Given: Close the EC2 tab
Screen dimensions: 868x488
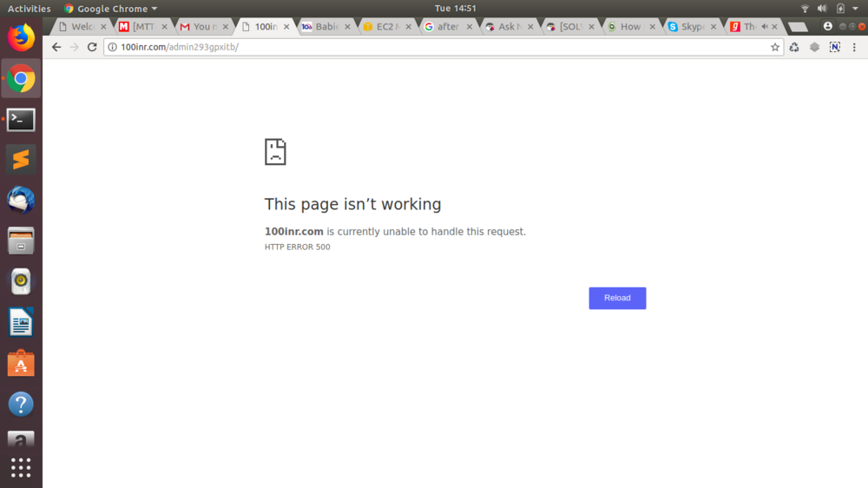Looking at the screenshot, I should pyautogui.click(x=408, y=27).
